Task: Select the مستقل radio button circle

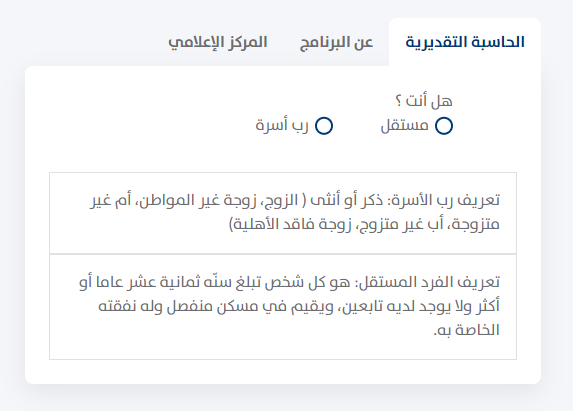Action: pos(444,126)
